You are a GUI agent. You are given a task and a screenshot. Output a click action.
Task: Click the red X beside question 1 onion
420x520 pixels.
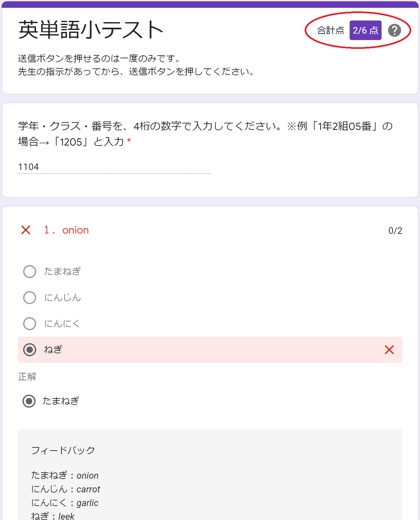click(x=26, y=230)
